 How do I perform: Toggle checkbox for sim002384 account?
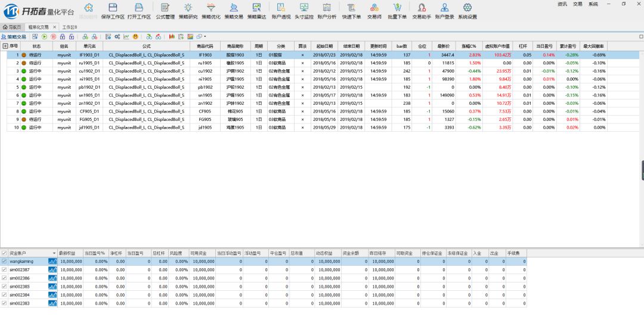click(x=4, y=295)
